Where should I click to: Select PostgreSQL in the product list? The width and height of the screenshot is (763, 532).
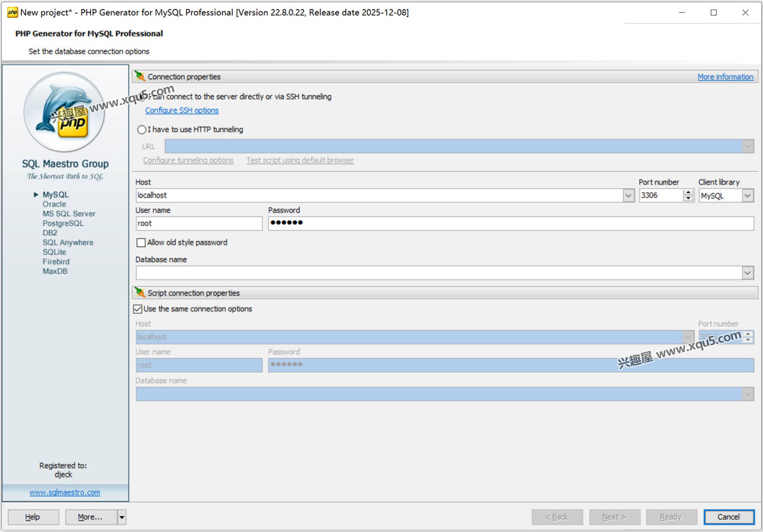point(63,223)
